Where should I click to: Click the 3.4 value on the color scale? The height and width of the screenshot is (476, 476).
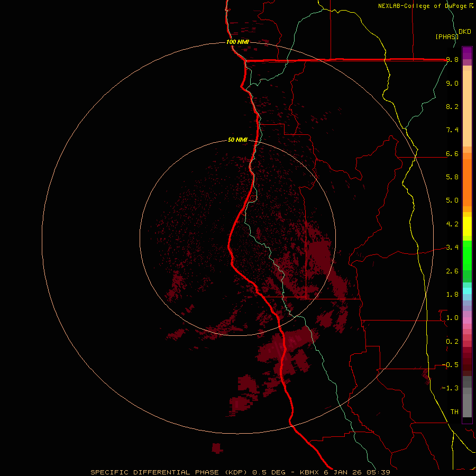point(452,248)
